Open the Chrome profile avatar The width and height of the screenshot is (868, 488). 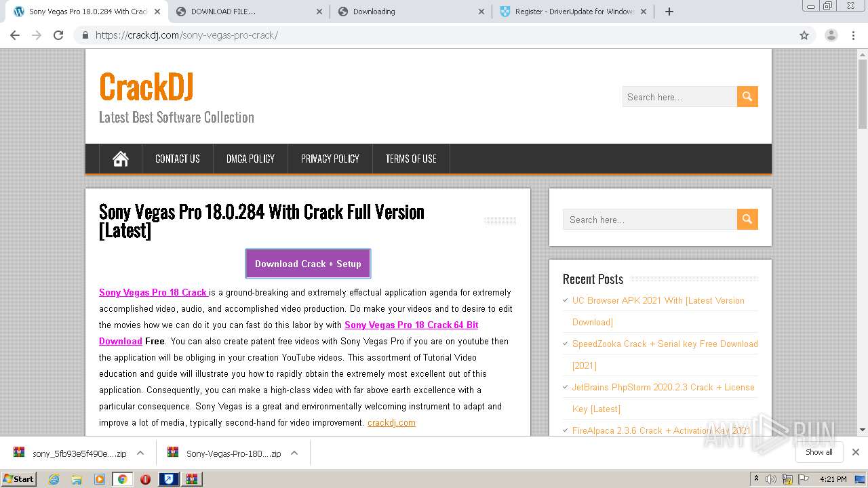click(831, 35)
